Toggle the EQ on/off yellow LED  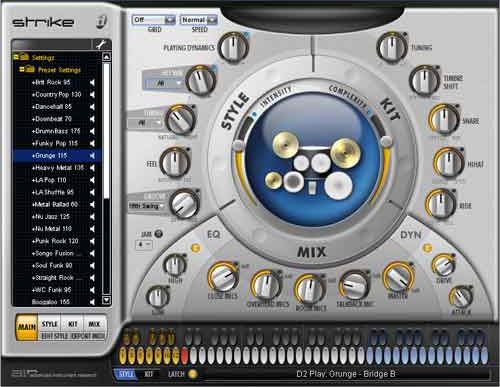tap(195, 248)
